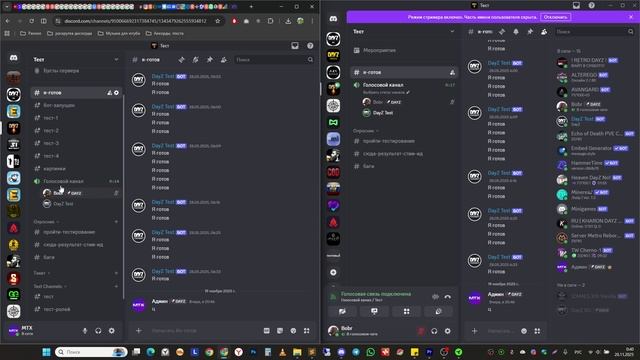Open the inbox in browser Discord
The image size is (640, 360).
click(x=295, y=46)
